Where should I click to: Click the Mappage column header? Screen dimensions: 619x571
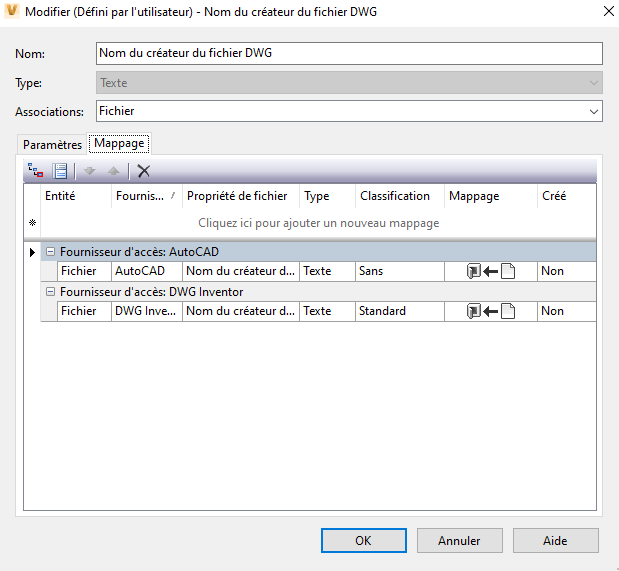[491, 196]
